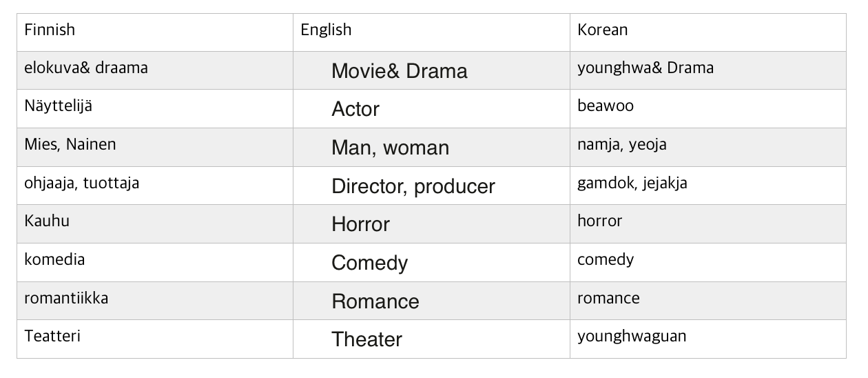Click the romantiikka cell
Viewport: 868px width, 378px height.
coord(155,301)
